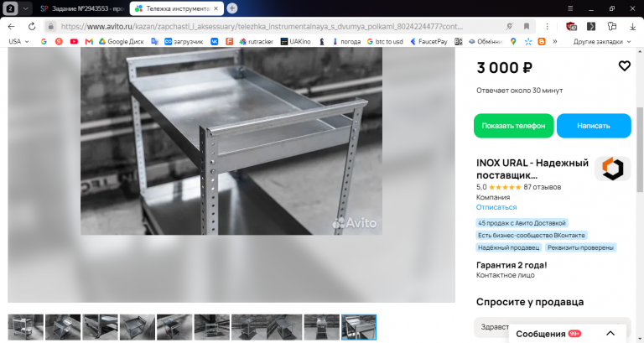The width and height of the screenshot is (644, 343).
Task: Select the last highlighted gallery thumbnail
Action: coord(359,327)
